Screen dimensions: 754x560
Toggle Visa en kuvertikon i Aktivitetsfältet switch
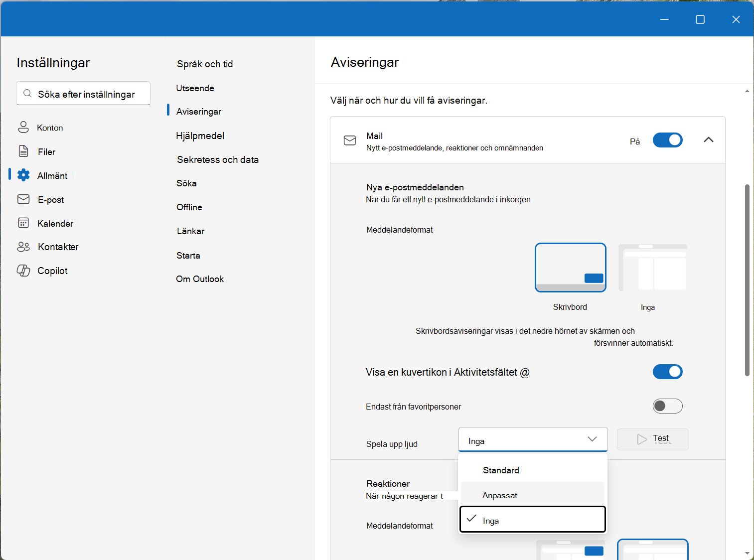(x=667, y=372)
